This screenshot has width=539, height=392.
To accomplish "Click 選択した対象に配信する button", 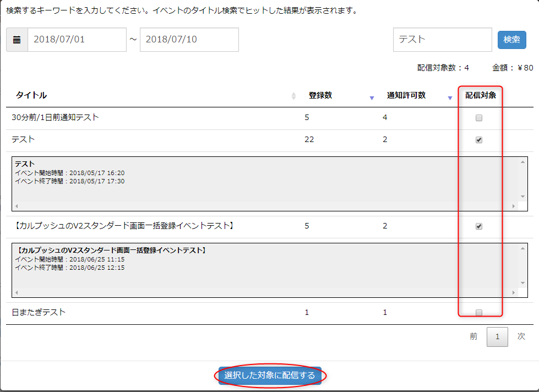I will (270, 375).
